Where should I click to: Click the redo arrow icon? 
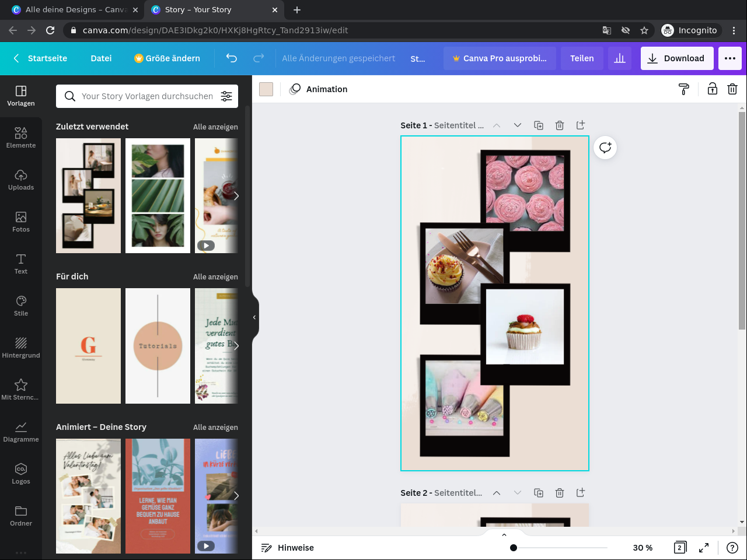(x=259, y=58)
